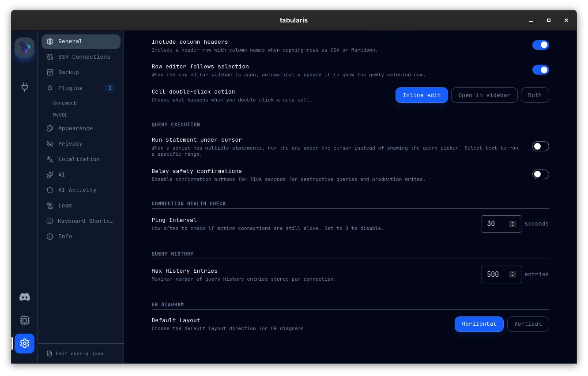This screenshot has width=588, height=376.
Task: Click the Query History section heading
Action: tap(173, 254)
